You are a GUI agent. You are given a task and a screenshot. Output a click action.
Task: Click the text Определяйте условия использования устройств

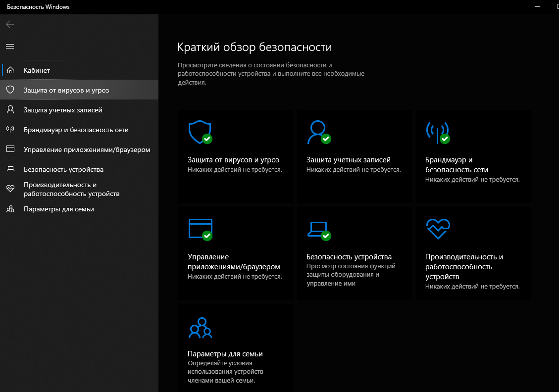[225, 372]
